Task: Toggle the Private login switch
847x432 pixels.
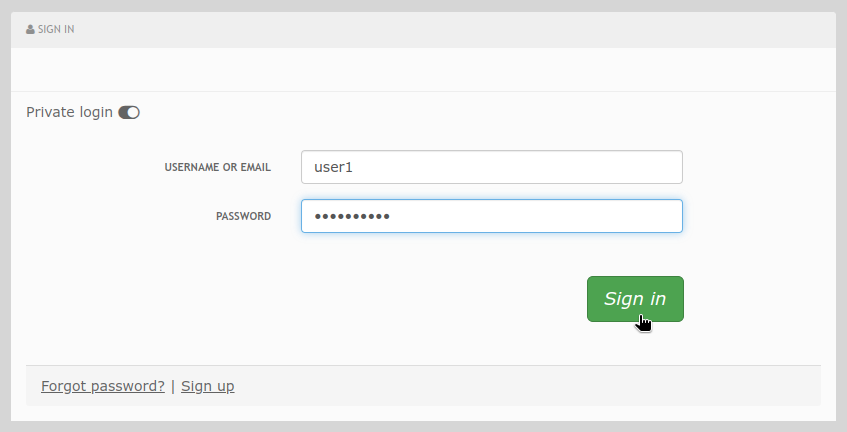Action: 129,112
